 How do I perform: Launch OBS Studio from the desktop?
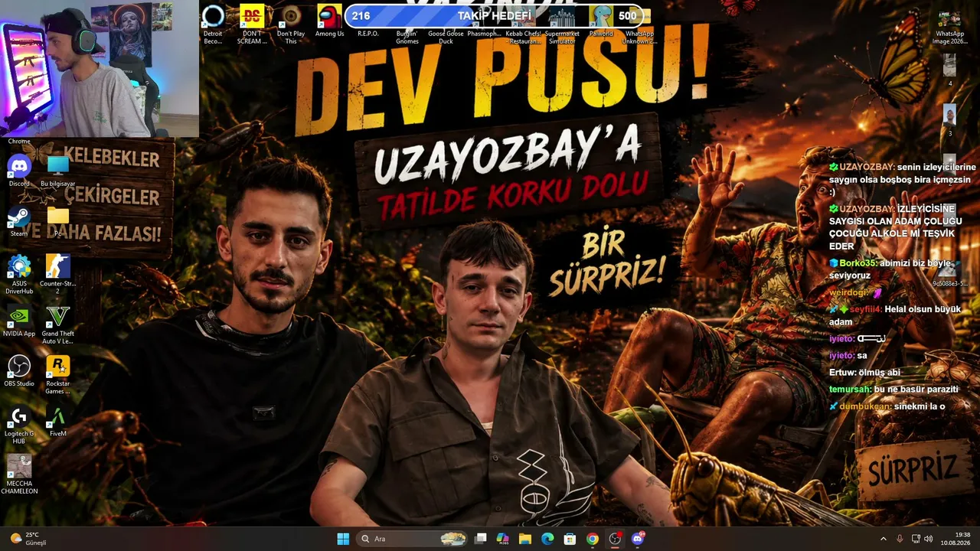pyautogui.click(x=19, y=370)
